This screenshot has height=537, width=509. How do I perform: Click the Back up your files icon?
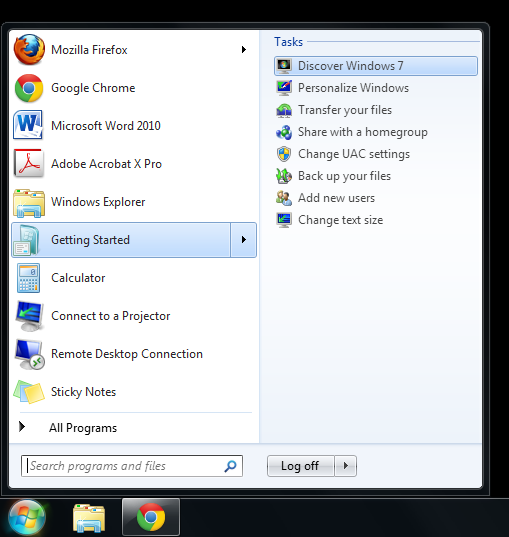[284, 176]
